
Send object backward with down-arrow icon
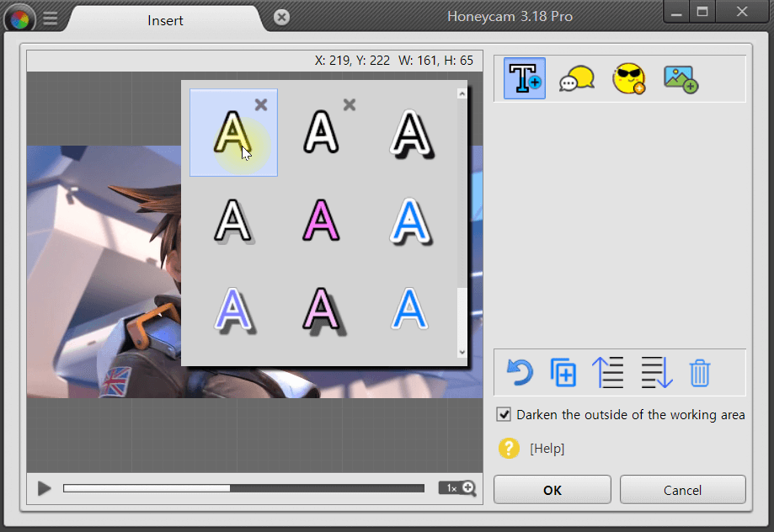click(x=657, y=372)
